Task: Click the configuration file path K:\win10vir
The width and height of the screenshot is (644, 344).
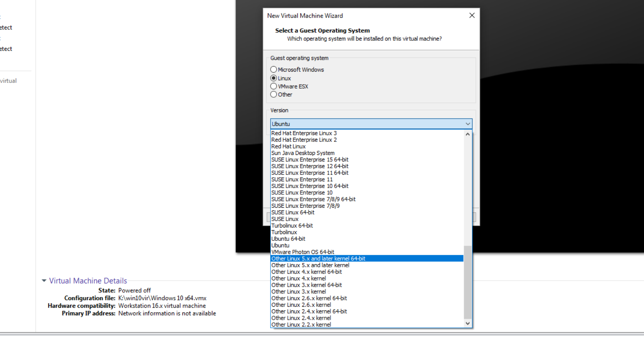Action: click(162, 298)
